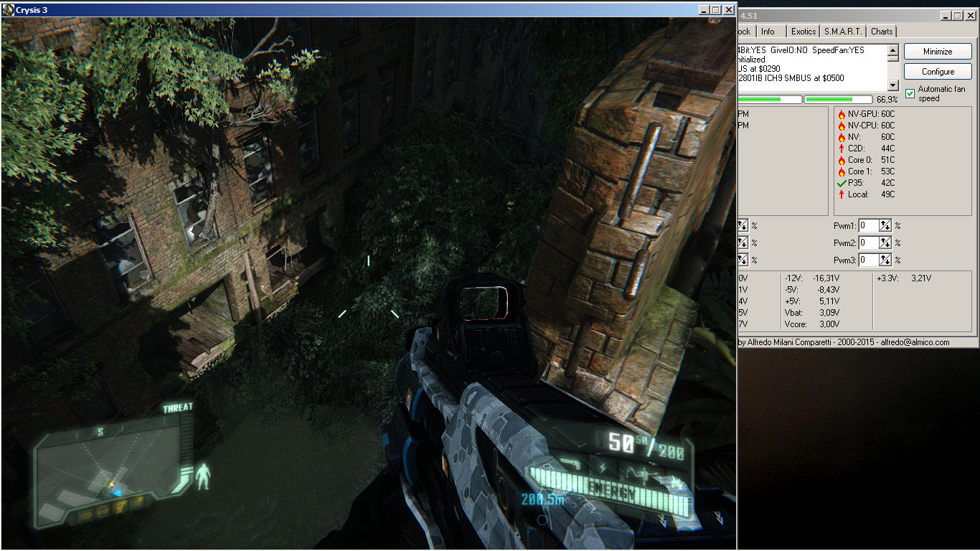
Task: Click the P35 temperature value 42C
Action: pyautogui.click(x=888, y=183)
